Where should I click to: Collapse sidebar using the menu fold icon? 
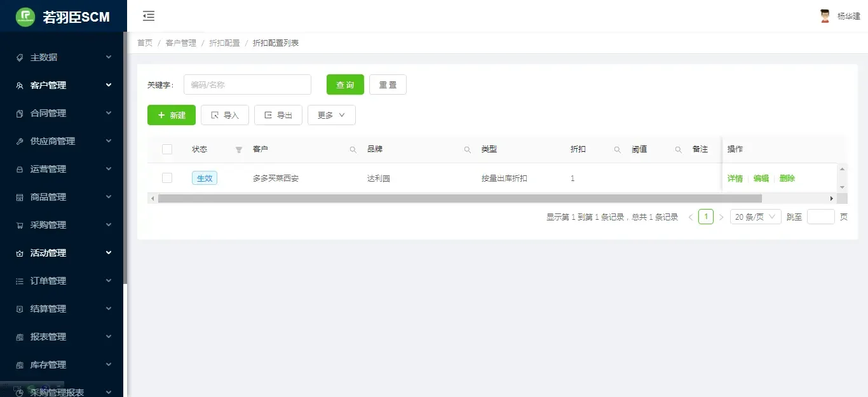click(x=149, y=16)
